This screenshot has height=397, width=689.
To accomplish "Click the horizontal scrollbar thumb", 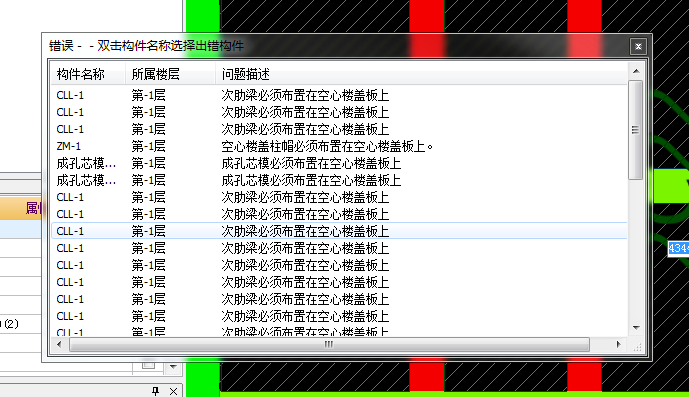I will pos(329,344).
